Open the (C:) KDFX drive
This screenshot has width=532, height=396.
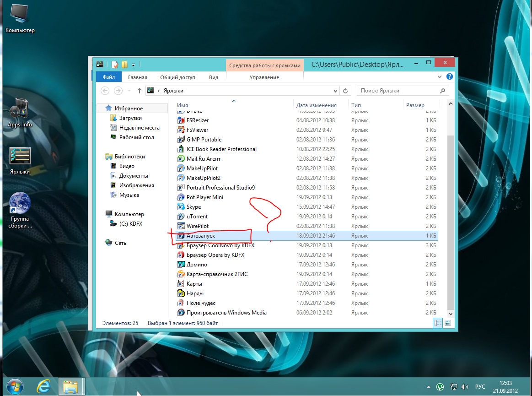pyautogui.click(x=131, y=223)
